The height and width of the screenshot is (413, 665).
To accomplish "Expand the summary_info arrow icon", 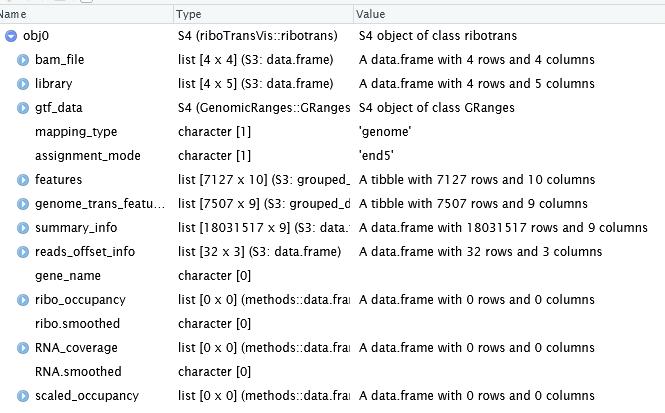I will pyautogui.click(x=23, y=228).
